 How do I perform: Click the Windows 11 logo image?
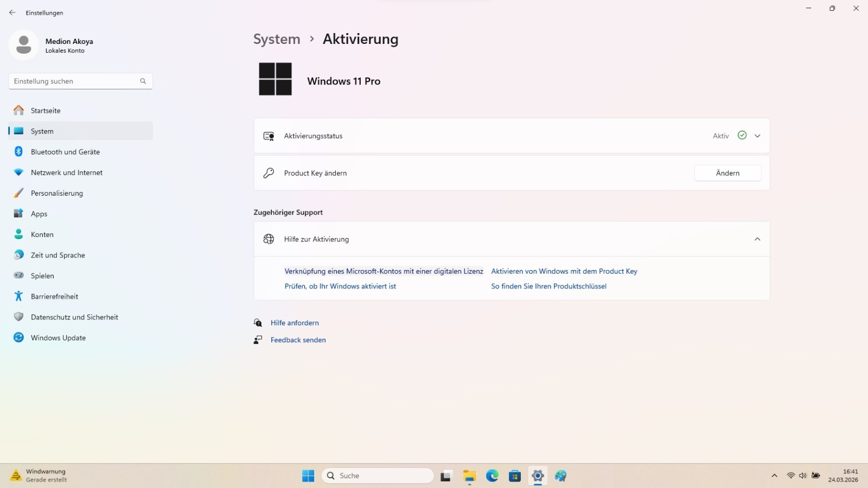(275, 79)
